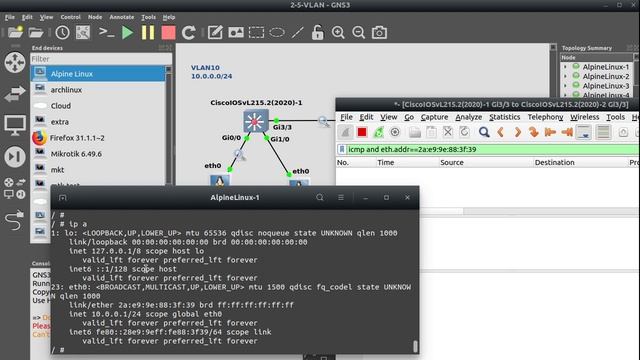This screenshot has height=360, width=640.
Task: Open Wireshark Statistics menu
Action: click(x=504, y=117)
